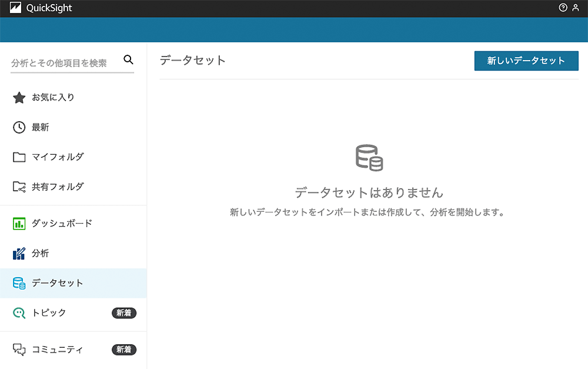Click the large empty-state database icon
Screen dimensions: 588x369
pyautogui.click(x=369, y=158)
